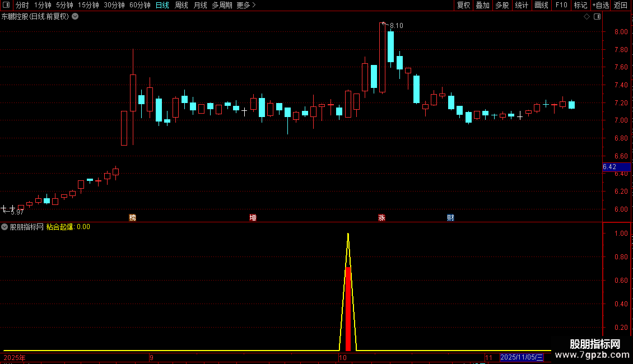Click the month 9 axis marker
This screenshot has height=364, width=633.
click(x=151, y=357)
